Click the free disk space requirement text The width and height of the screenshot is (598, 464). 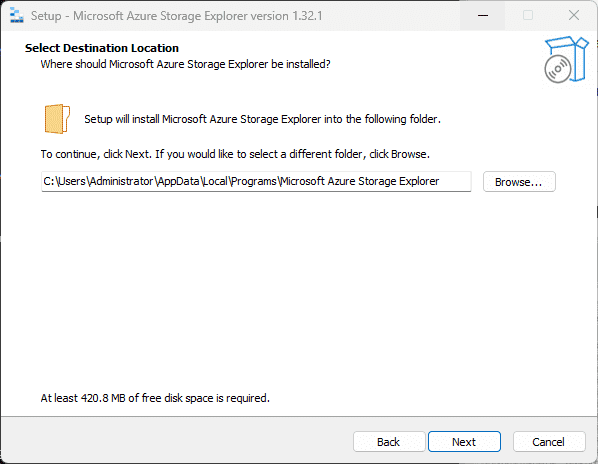coord(155,398)
